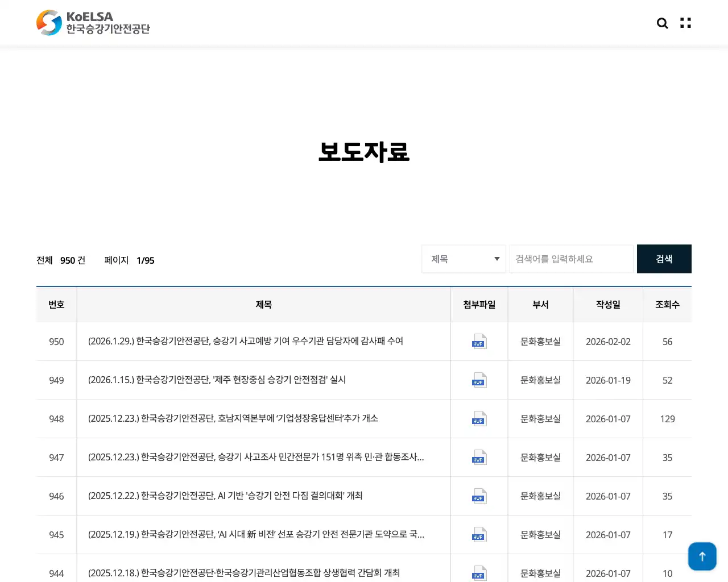The height and width of the screenshot is (582, 728).
Task: Click the HWP icon for article 947
Action: tap(479, 458)
